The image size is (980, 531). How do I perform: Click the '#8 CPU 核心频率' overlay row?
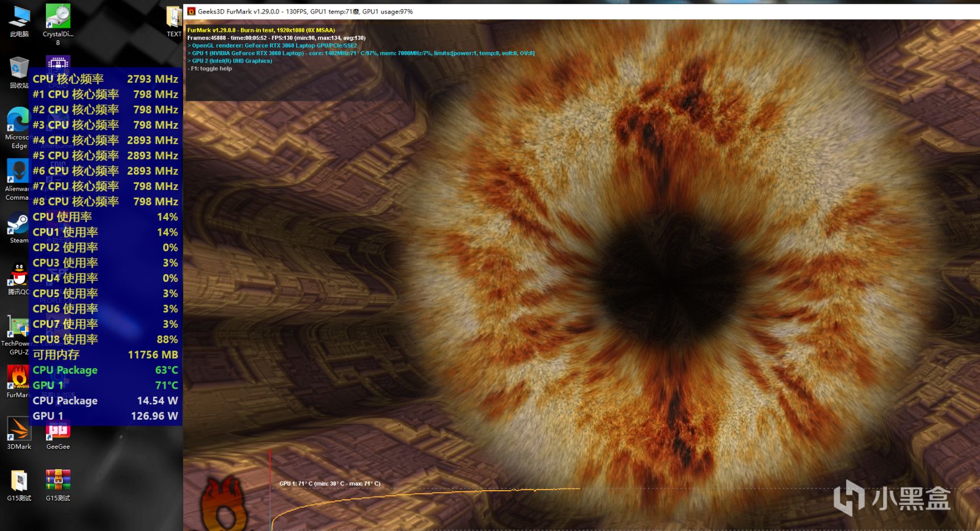coord(105,201)
